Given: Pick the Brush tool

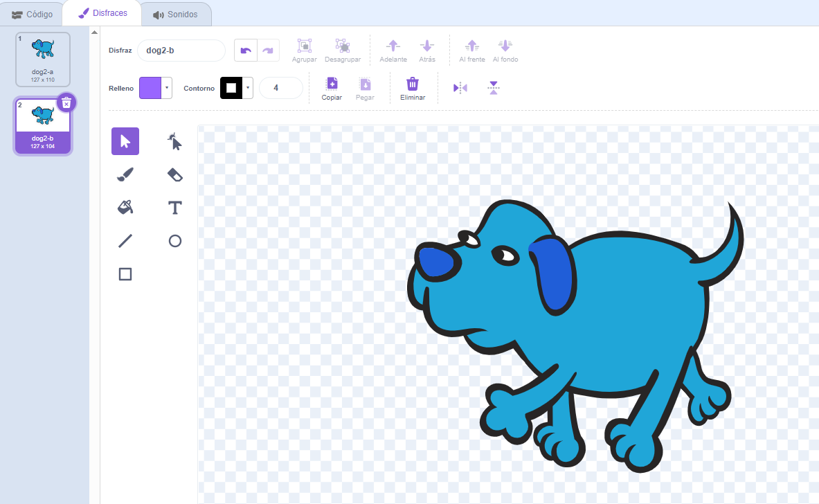Looking at the screenshot, I should tap(125, 174).
